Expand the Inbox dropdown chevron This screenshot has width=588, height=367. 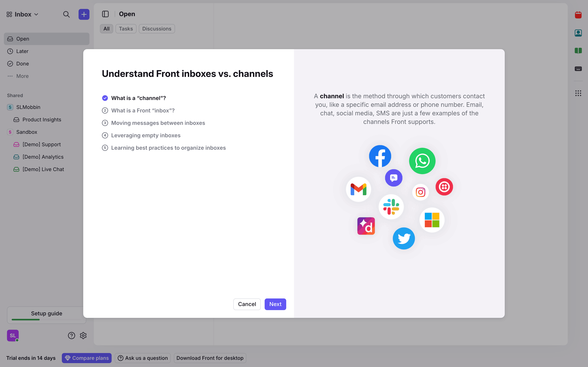tap(36, 14)
